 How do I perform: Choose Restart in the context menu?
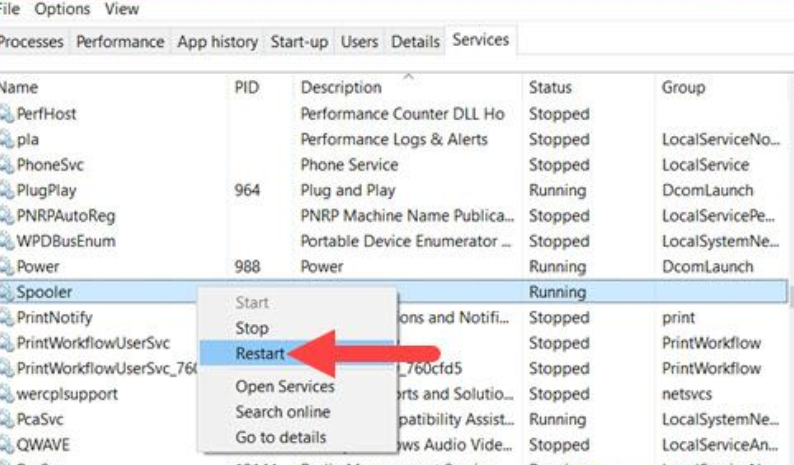(x=260, y=354)
